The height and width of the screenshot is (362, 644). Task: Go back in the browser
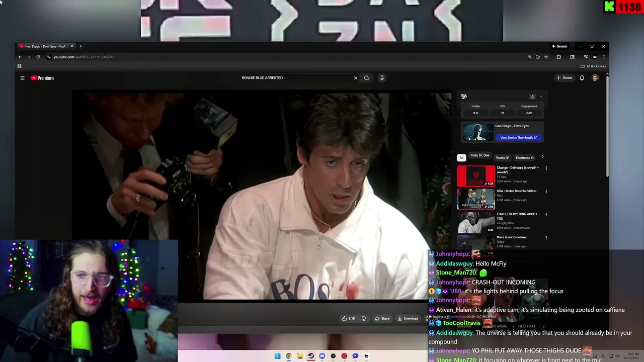pyautogui.click(x=20, y=57)
